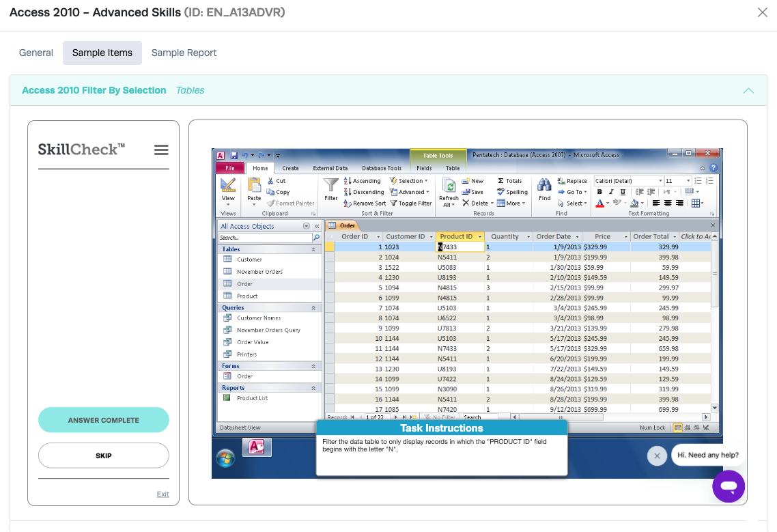Dismiss the 'Hi. Need any help?' bubble
The width and height of the screenshot is (777, 532).
pyautogui.click(x=657, y=456)
